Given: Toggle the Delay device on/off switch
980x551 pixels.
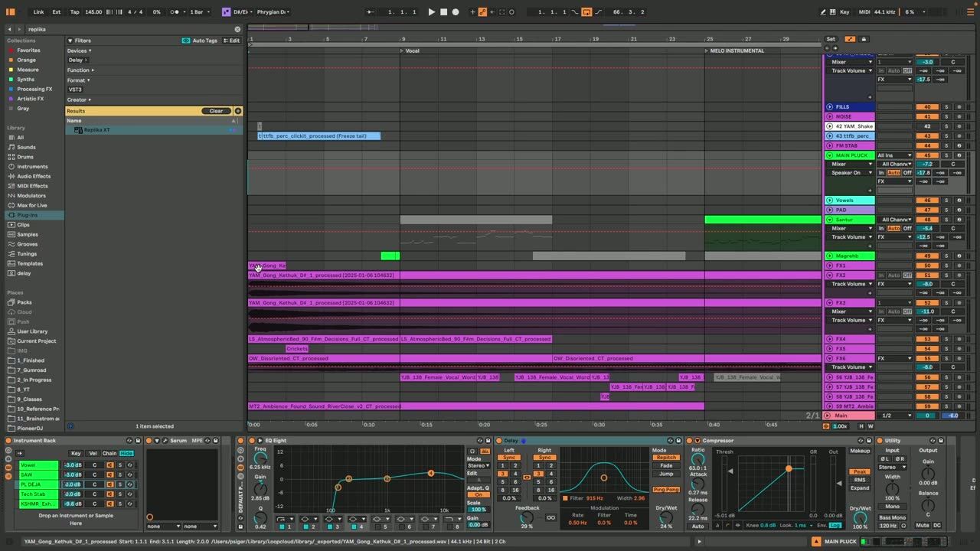Looking at the screenshot, I should point(500,441).
